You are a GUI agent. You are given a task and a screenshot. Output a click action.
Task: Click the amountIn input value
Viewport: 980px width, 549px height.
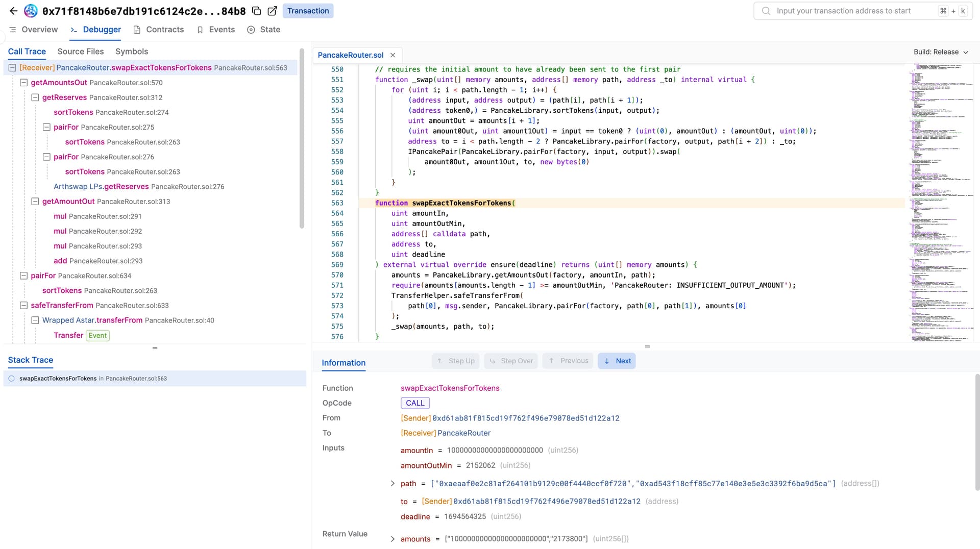(495, 451)
